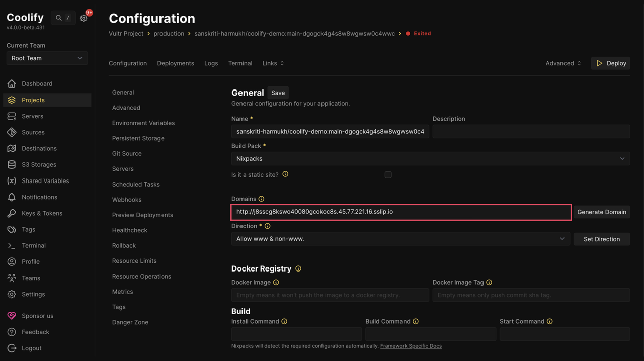This screenshot has height=361, width=644.
Task: Enable the static site checkbox
Action: coord(388,175)
